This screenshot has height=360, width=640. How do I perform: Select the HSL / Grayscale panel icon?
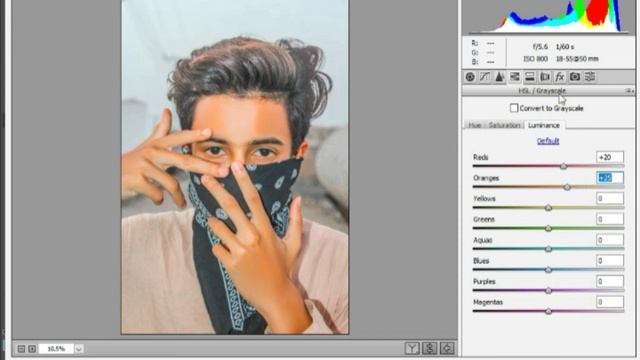(x=515, y=77)
